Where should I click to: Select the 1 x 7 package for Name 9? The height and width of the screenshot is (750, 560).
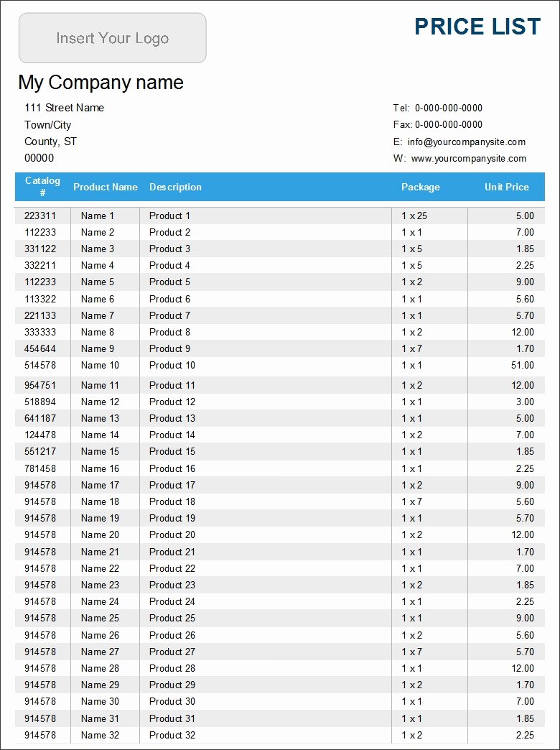(412, 348)
